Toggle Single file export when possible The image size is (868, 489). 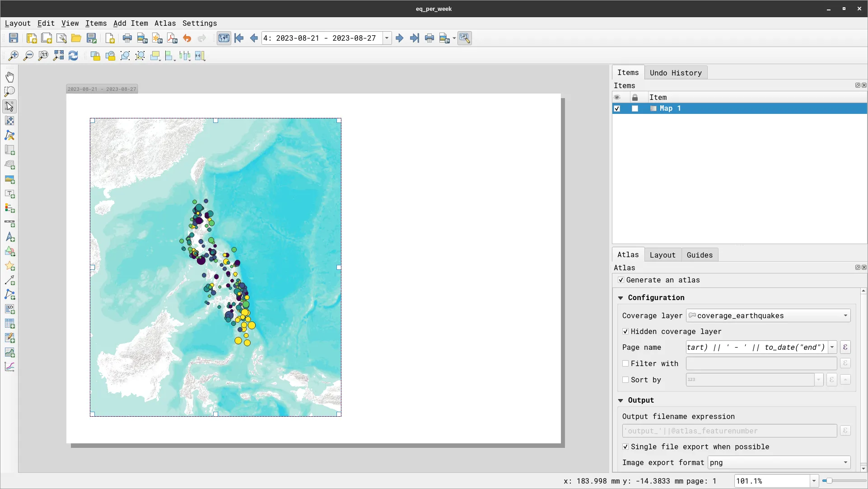[x=625, y=447]
